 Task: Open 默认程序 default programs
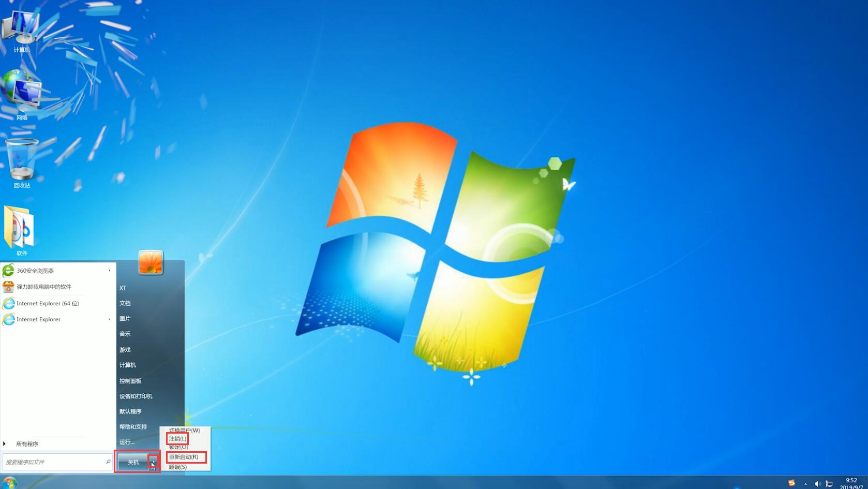130,411
